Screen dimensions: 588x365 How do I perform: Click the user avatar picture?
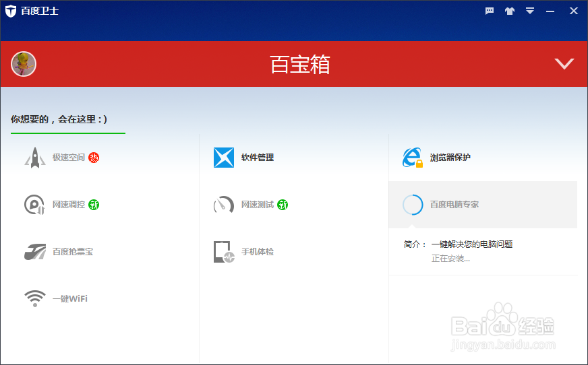24,64
